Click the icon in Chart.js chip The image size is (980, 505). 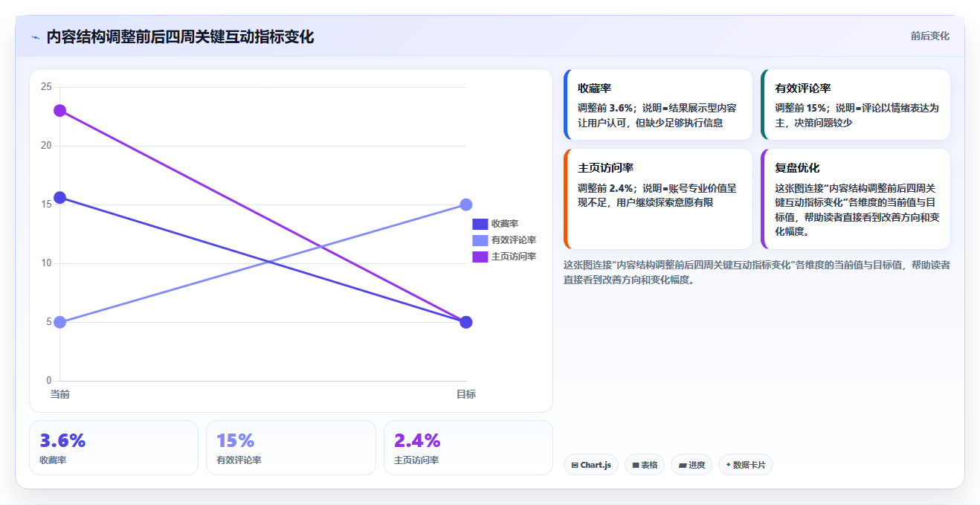575,466
